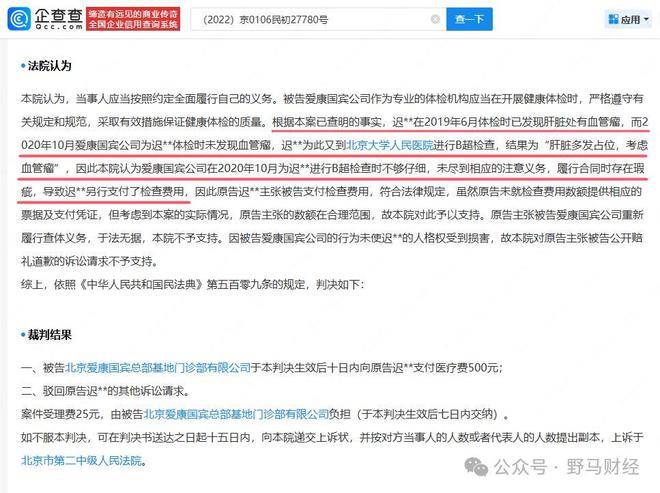Click the 查一下 search button

tap(469, 19)
